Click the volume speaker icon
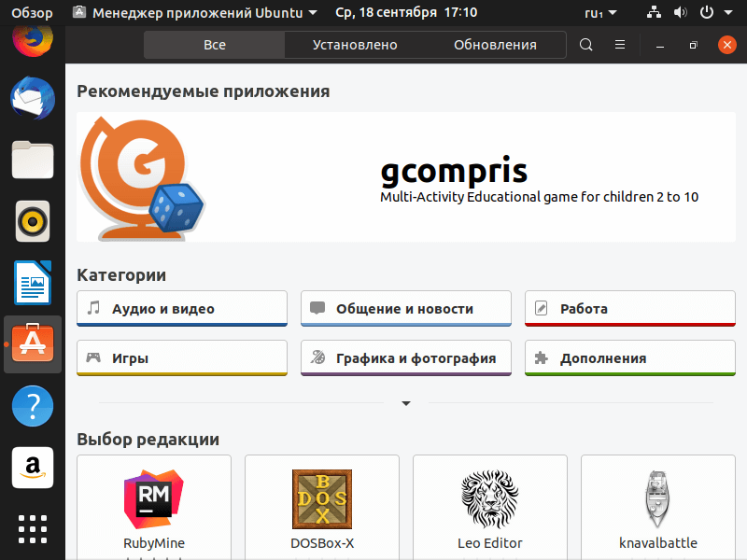 coord(680,12)
